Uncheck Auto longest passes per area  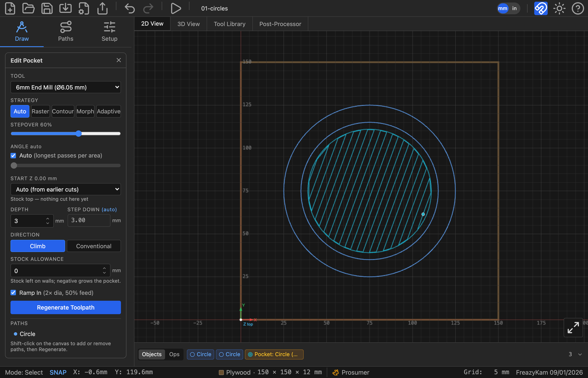coord(13,155)
